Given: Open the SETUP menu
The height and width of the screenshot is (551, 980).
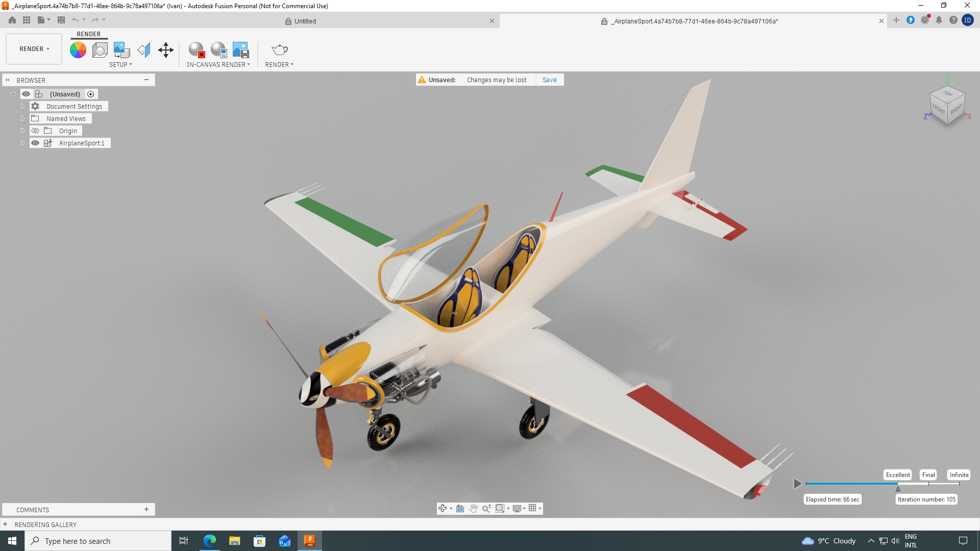Looking at the screenshot, I should click(120, 65).
